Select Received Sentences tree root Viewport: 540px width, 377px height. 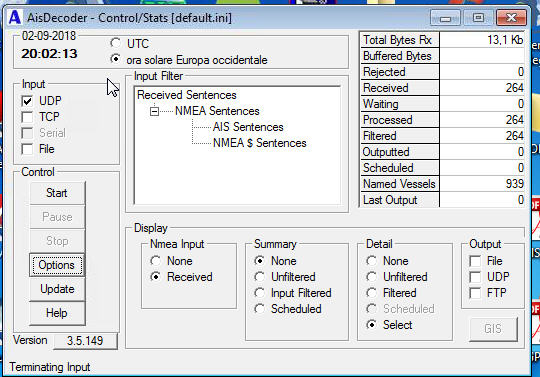[187, 95]
